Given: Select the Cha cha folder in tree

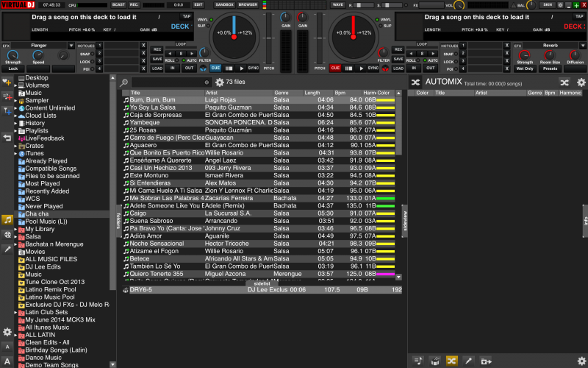Looking at the screenshot, I should 37,213.
